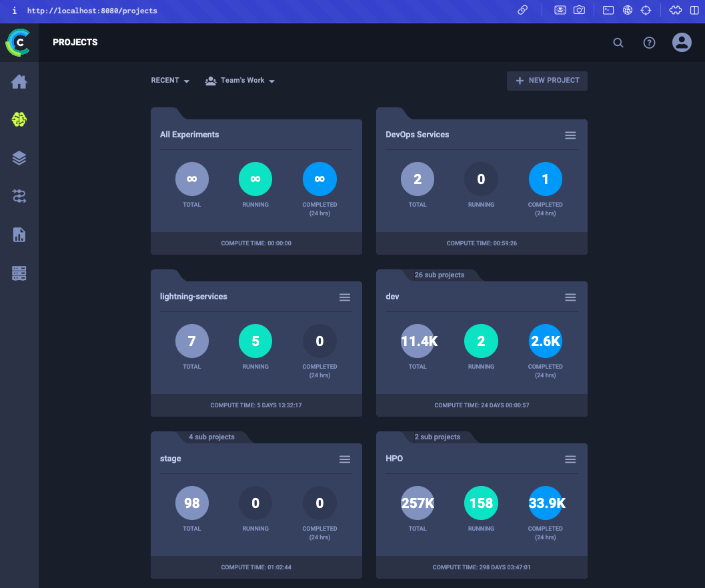The width and height of the screenshot is (705, 588).
Task: Click 'COMPUTE TIME: 00:59:26' text
Action: (x=482, y=243)
